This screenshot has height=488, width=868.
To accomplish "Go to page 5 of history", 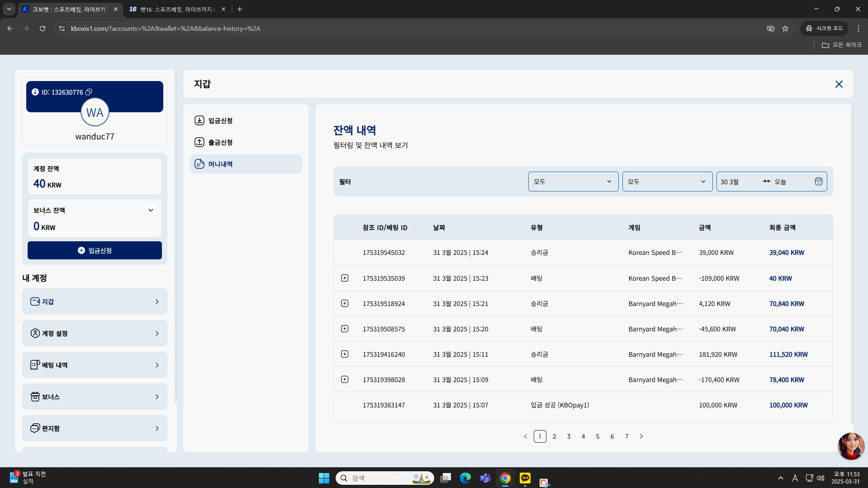I will tap(598, 436).
